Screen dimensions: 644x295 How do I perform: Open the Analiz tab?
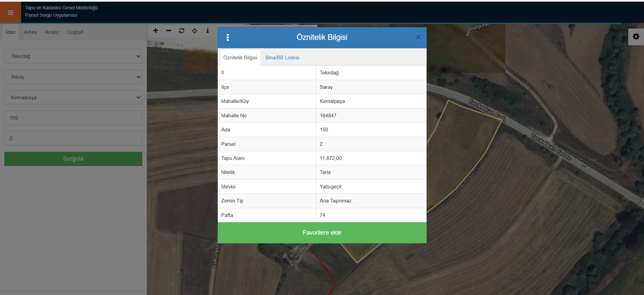pyautogui.click(x=52, y=32)
